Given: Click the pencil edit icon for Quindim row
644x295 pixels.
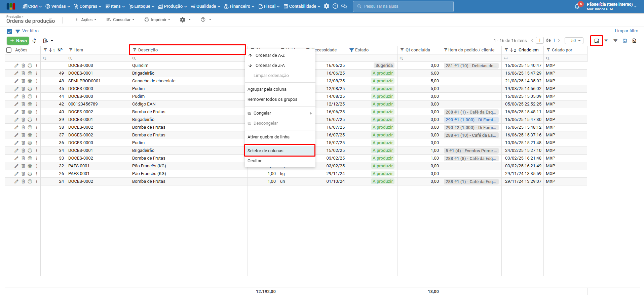Looking at the screenshot, I should pyautogui.click(x=16, y=66).
